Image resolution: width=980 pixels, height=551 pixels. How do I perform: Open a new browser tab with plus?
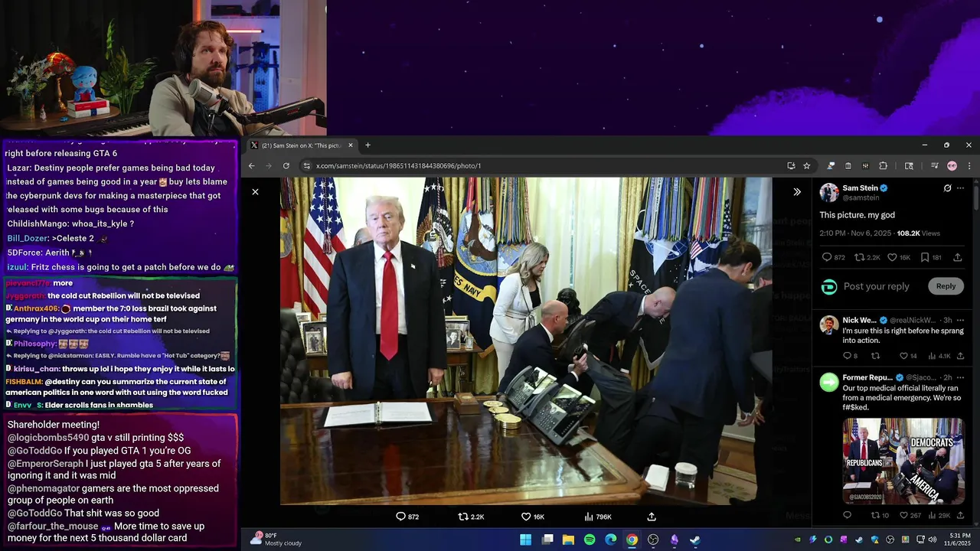point(367,145)
